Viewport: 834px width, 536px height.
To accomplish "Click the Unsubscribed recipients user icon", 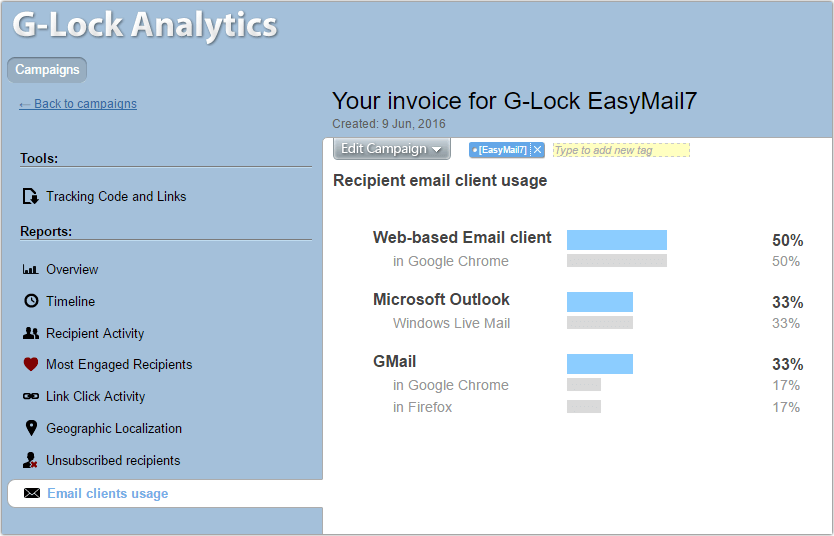I will [30, 460].
